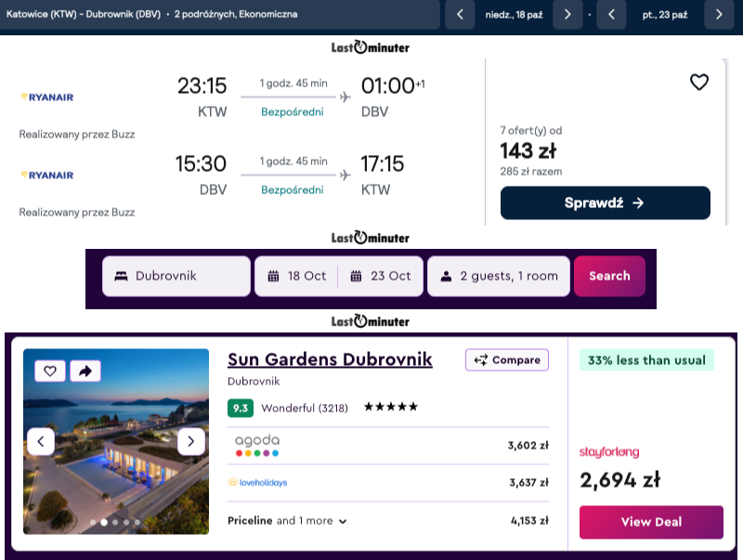Image resolution: width=743 pixels, height=560 pixels.
Task: Click the LastMinuter logo above hotel card
Action: coord(370,321)
